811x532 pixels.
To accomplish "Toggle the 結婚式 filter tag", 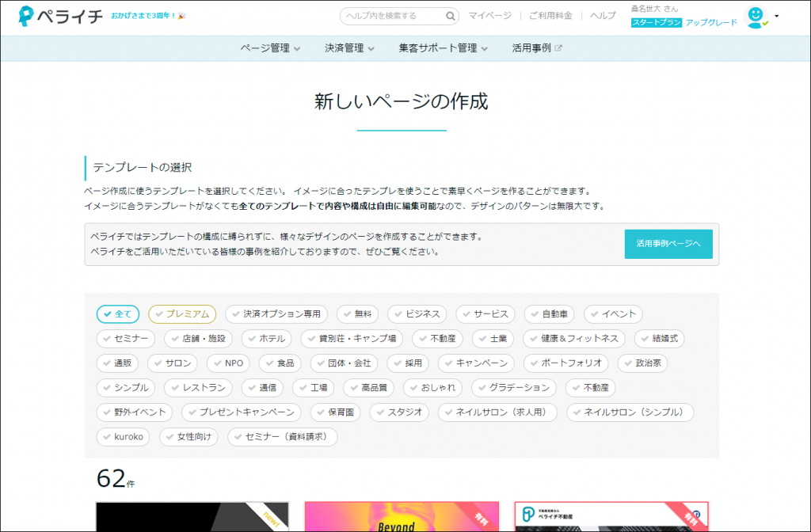I will 660,339.
